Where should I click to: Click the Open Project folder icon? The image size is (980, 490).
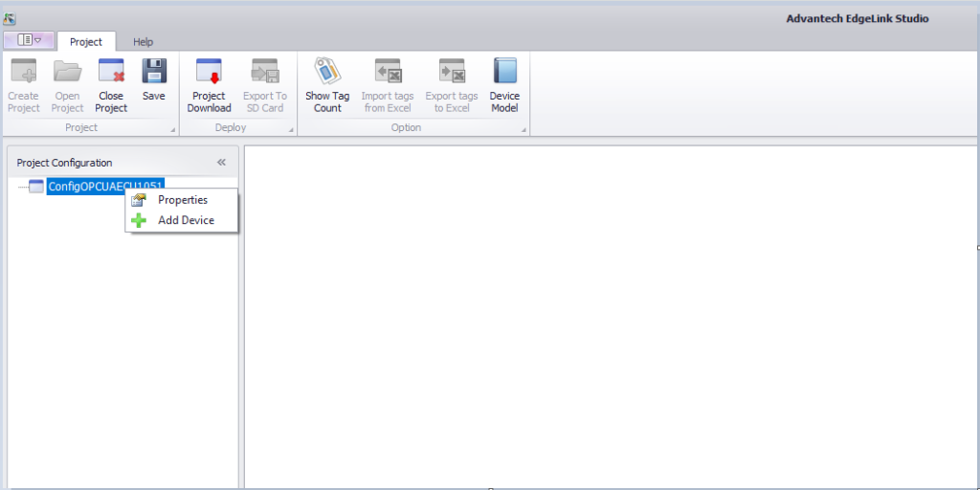68,71
